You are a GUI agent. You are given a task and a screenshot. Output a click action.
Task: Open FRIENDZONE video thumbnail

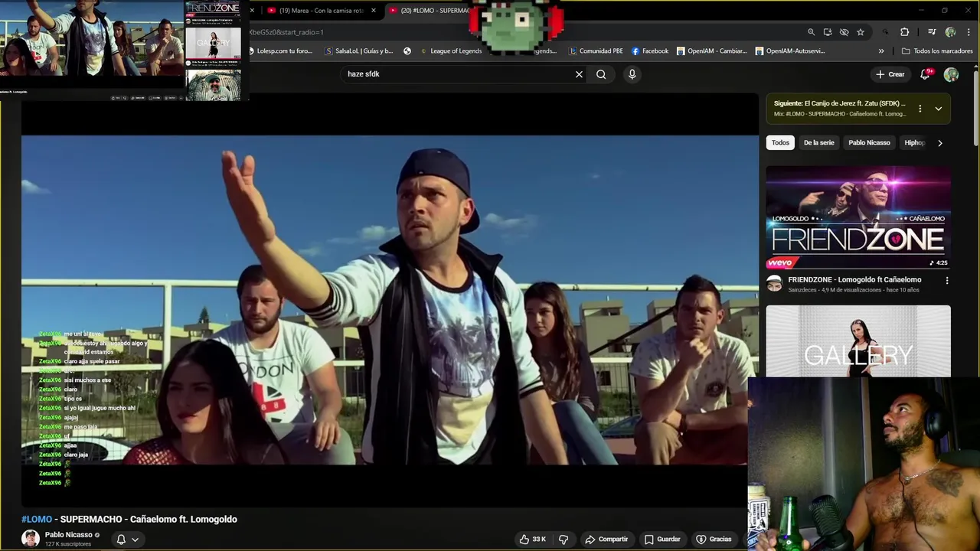tap(858, 217)
